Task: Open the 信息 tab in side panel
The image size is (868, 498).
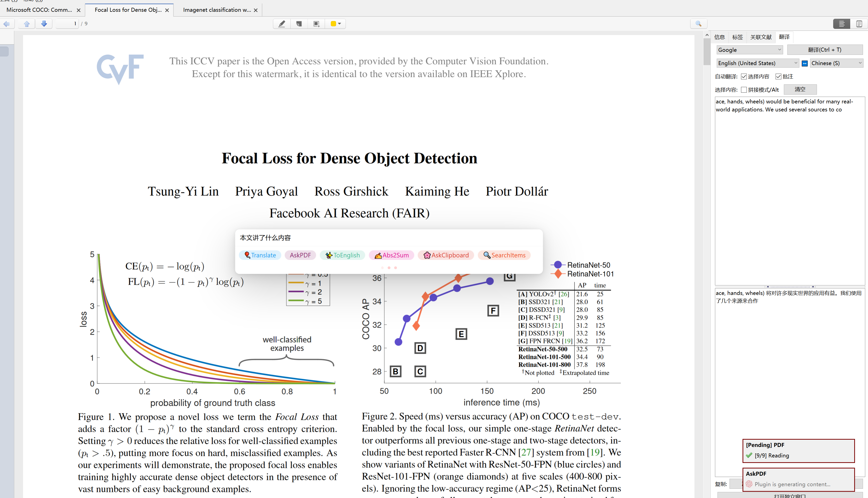Action: [719, 37]
